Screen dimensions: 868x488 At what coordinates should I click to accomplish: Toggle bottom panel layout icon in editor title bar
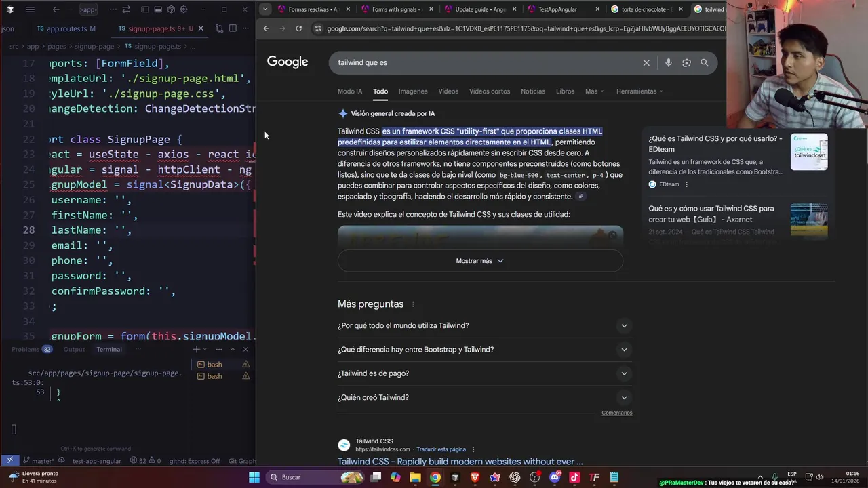pos(158,9)
